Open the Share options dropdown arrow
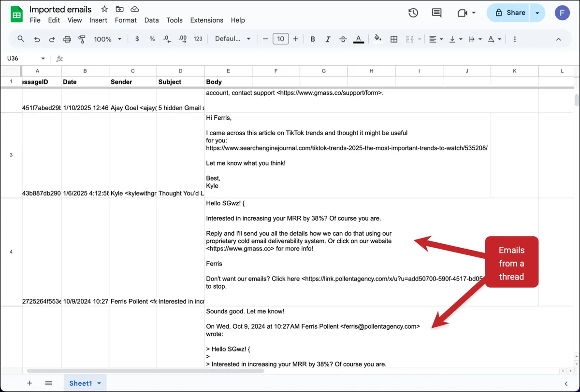This screenshot has height=392, width=580. (537, 13)
